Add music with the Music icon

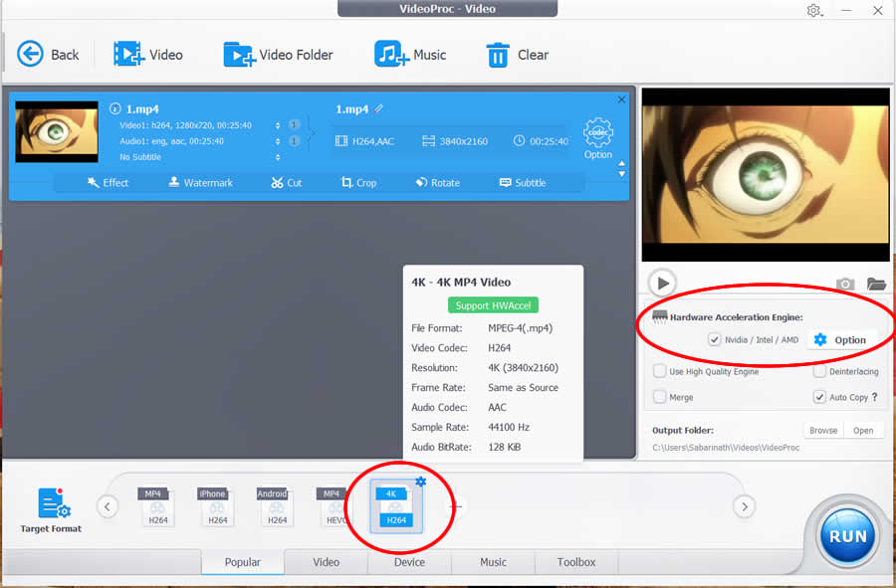pos(391,54)
